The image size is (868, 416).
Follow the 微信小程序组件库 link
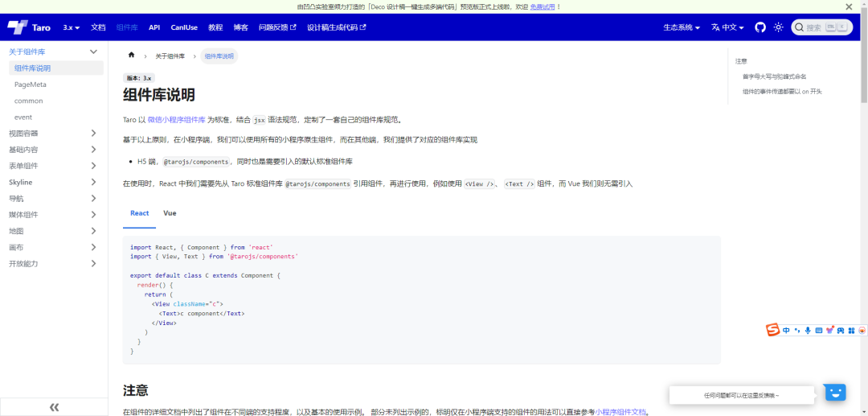(176, 119)
